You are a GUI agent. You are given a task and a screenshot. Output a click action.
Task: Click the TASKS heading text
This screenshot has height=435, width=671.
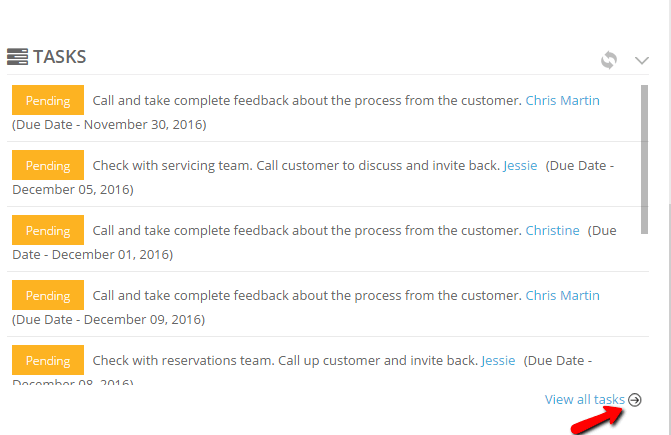click(59, 57)
